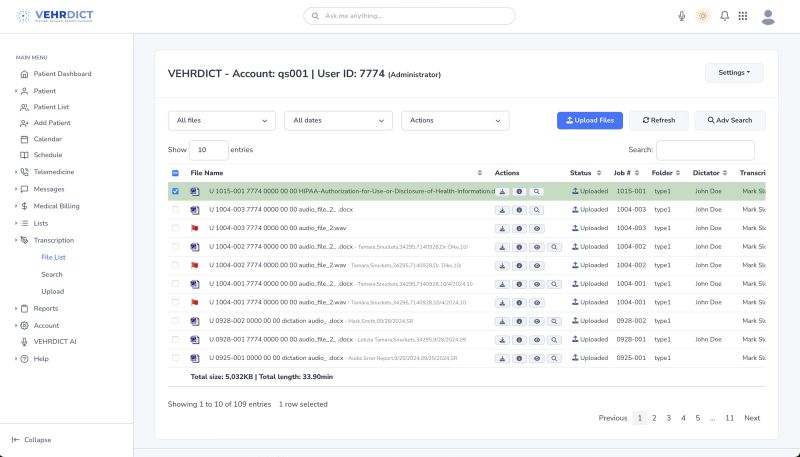Image resolution: width=800 pixels, height=457 pixels.
Task: Go to Schedule in sidebar
Action: (x=48, y=155)
